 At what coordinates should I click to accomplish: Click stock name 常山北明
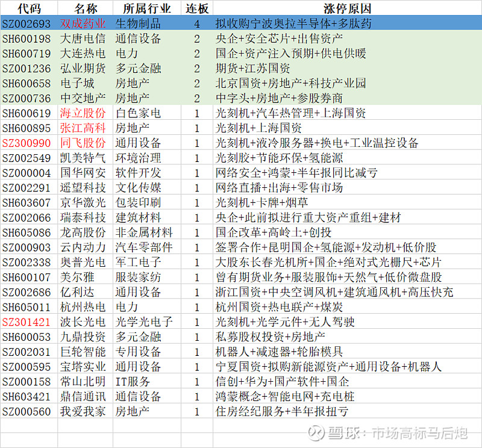tap(83, 382)
